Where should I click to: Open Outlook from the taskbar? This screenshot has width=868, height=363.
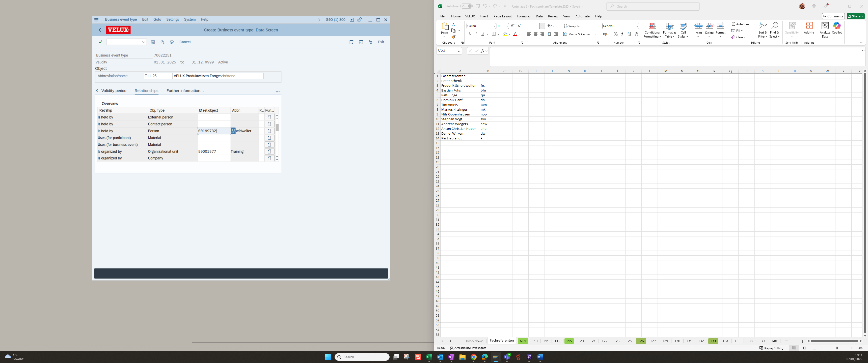(440, 357)
